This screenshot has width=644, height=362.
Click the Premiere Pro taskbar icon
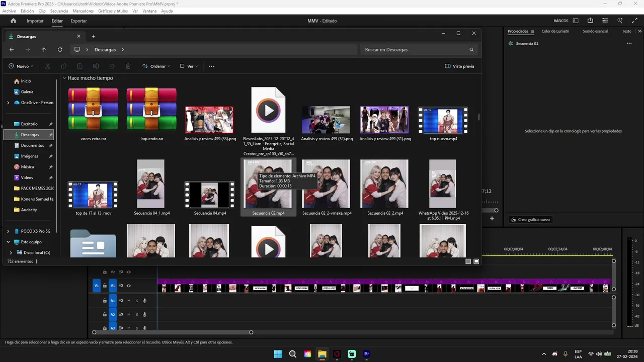click(367, 354)
